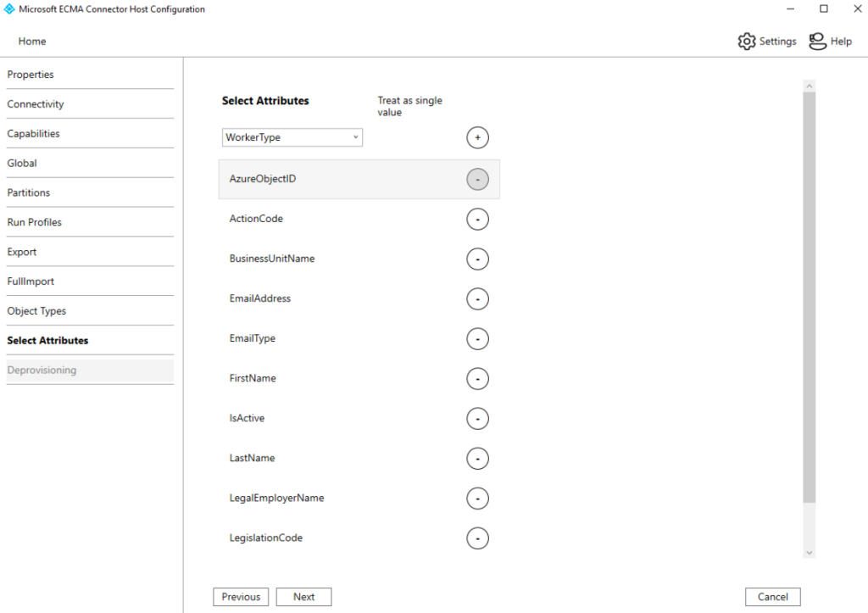Toggle single value for IsActive
Screen dimensions: 868x613
[477, 418]
